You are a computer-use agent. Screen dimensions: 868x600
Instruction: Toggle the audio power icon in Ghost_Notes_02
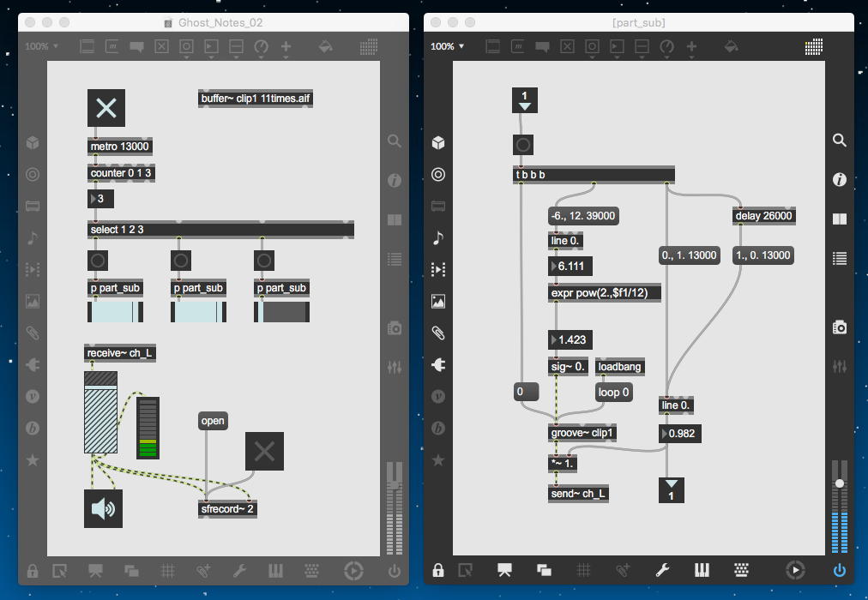pyautogui.click(x=395, y=570)
